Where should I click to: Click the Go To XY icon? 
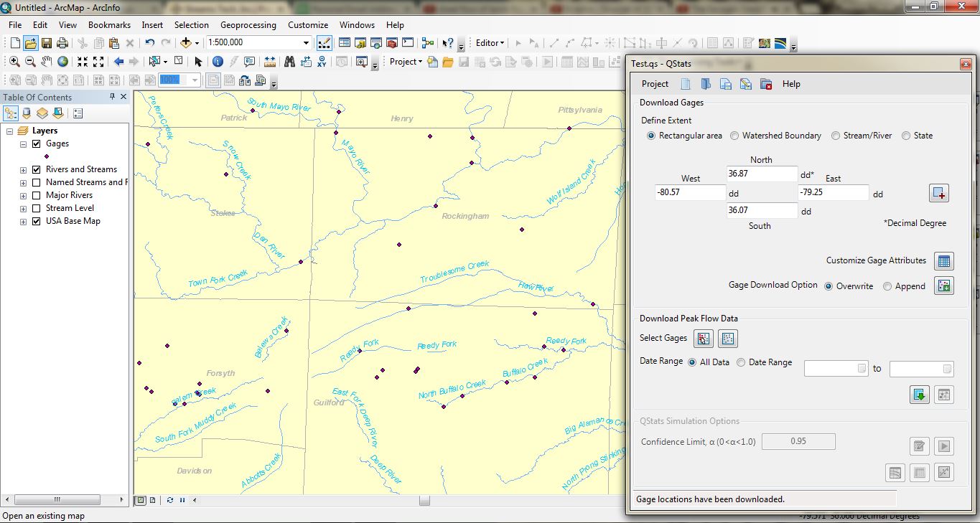322,62
